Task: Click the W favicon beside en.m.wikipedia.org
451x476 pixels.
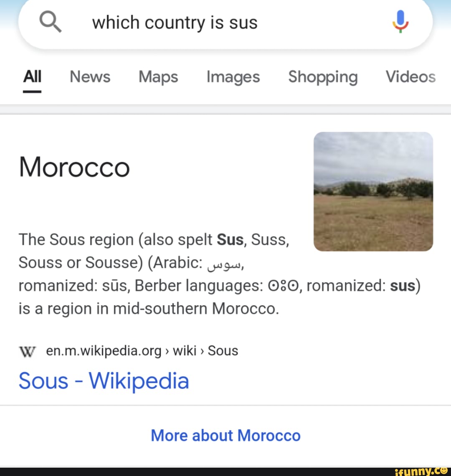Action: pos(27,351)
